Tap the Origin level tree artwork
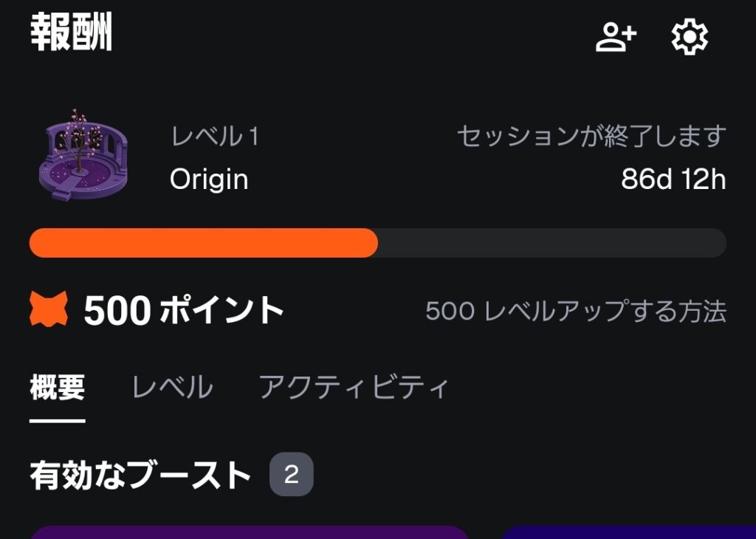This screenshot has height=539, width=756. (82, 156)
